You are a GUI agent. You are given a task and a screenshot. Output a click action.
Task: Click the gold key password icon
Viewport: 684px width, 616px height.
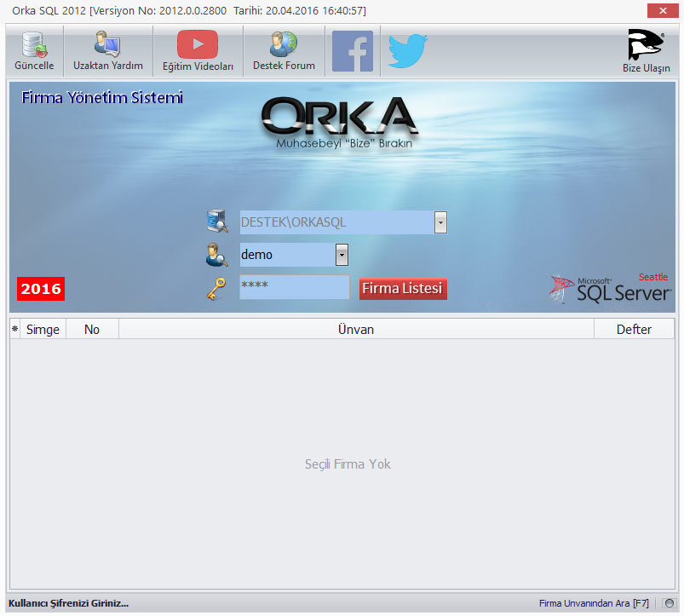(216, 288)
